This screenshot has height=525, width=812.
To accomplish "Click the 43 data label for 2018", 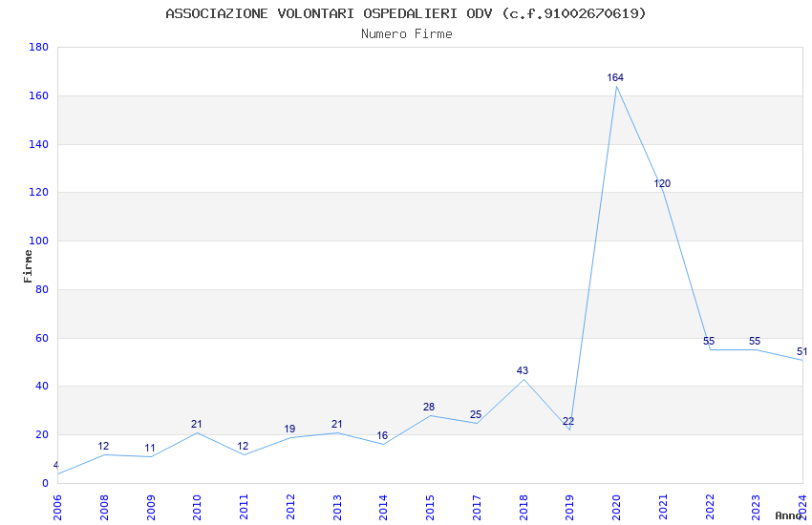I will [x=522, y=370].
